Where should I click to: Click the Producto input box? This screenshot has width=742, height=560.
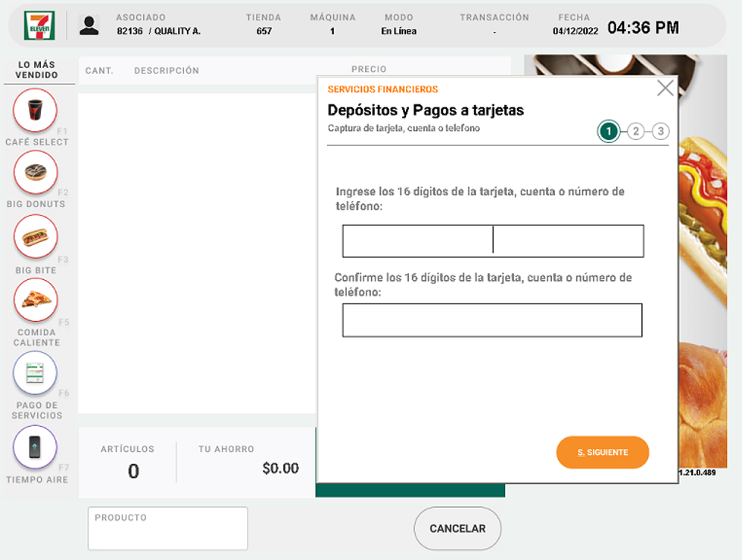click(x=168, y=529)
